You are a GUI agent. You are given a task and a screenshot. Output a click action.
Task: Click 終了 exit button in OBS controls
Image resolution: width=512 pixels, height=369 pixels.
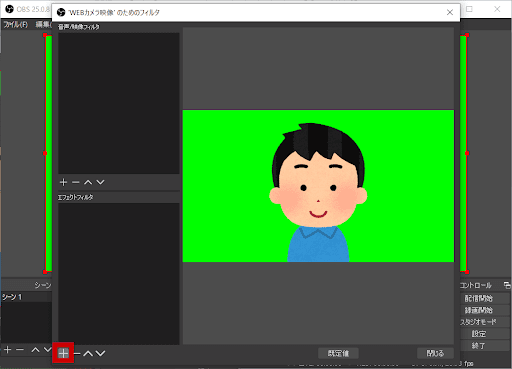coord(478,346)
